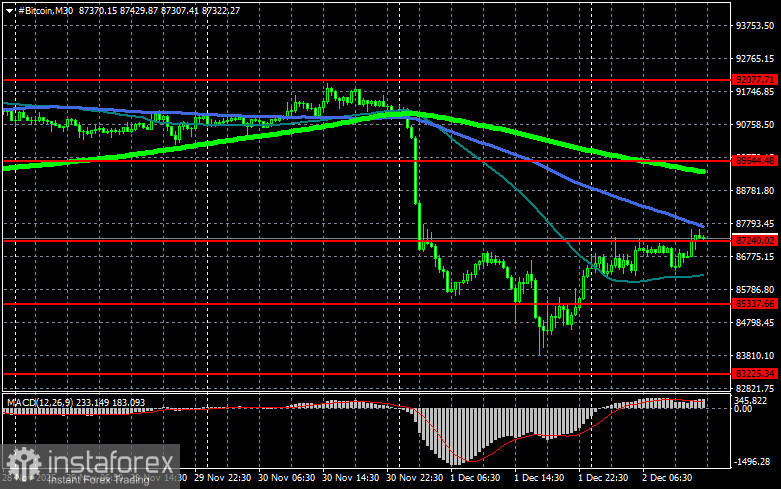Select the red price label 89644.48

point(755,160)
